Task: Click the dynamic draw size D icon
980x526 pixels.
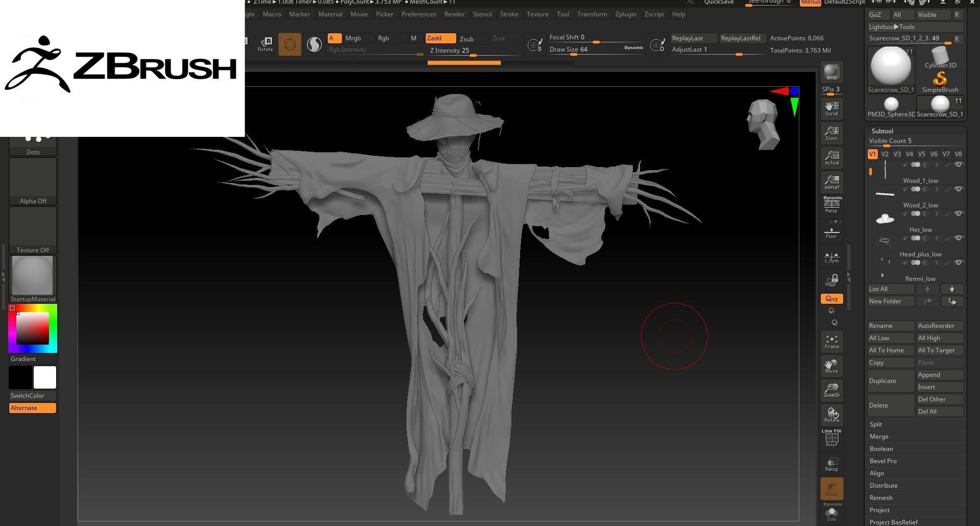Action: tap(657, 45)
